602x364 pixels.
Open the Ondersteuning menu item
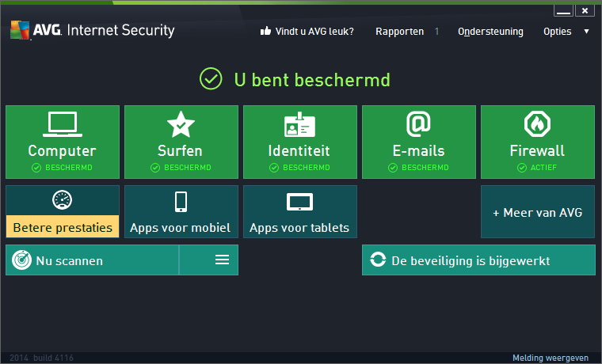tap(490, 32)
